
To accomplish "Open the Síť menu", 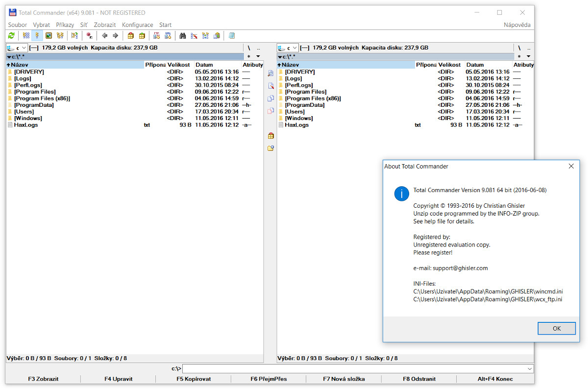I will click(x=84, y=25).
